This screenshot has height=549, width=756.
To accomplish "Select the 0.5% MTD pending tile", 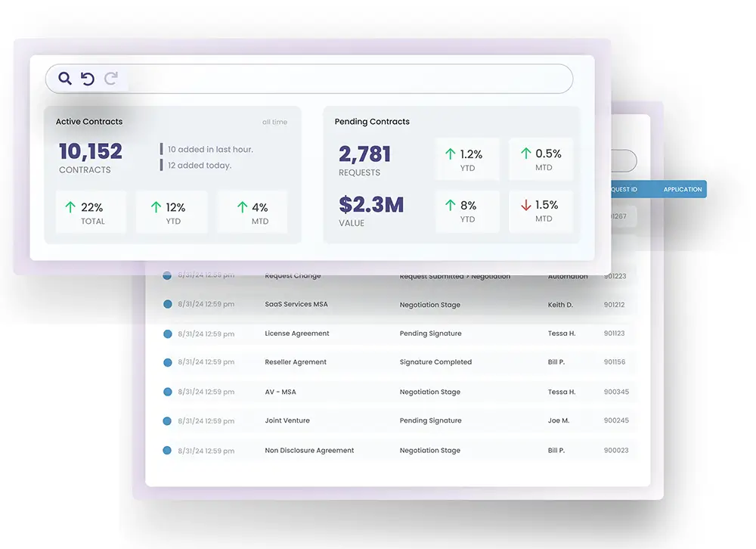I will point(541,160).
